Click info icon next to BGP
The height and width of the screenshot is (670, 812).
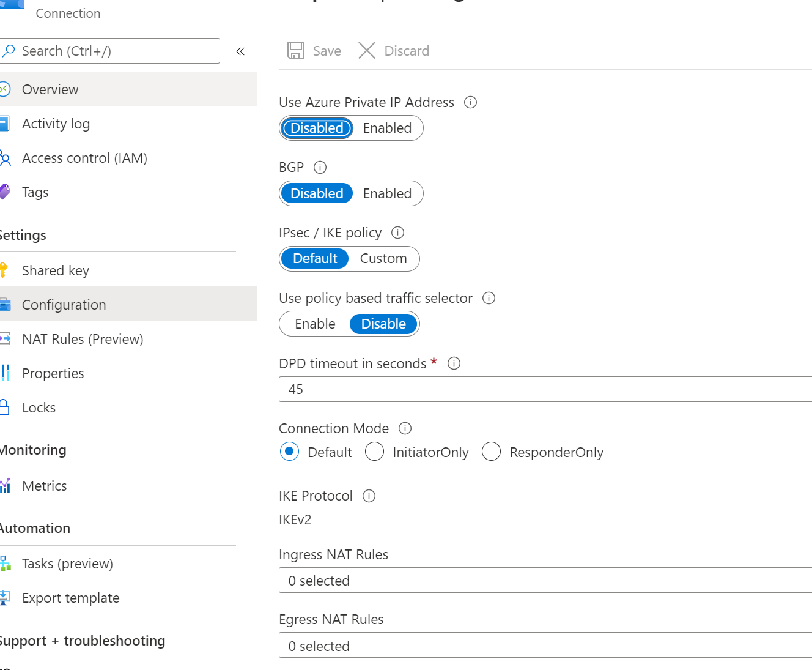click(x=320, y=167)
